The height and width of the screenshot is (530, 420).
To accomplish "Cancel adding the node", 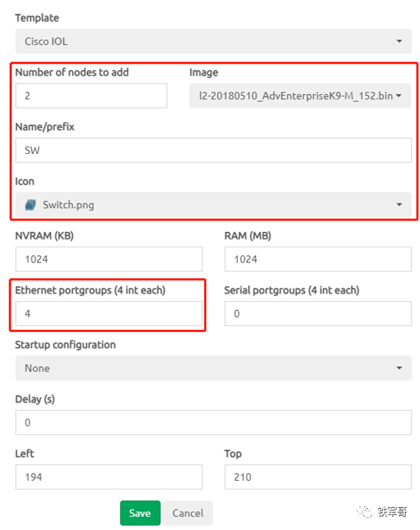I will tap(188, 513).
